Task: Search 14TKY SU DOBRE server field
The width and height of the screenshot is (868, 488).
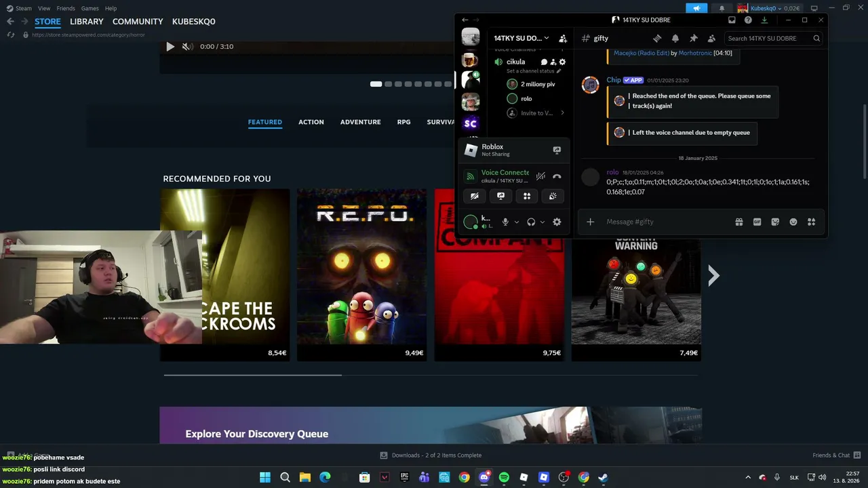Action: pyautogui.click(x=774, y=39)
